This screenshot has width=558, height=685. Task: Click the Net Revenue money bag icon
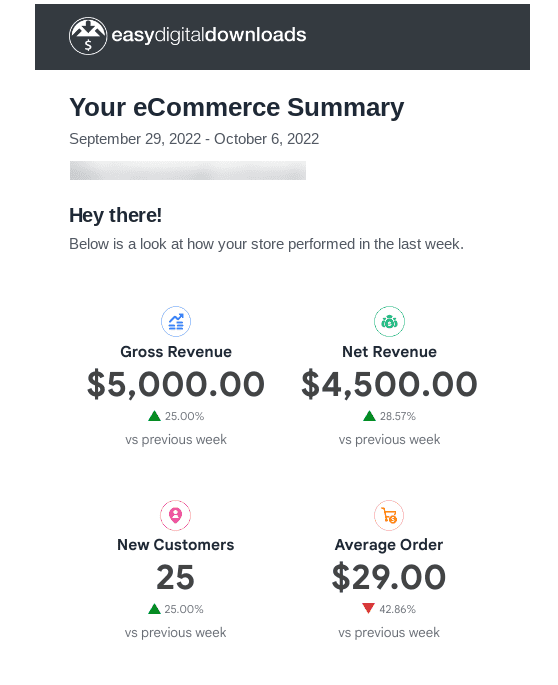pos(389,322)
